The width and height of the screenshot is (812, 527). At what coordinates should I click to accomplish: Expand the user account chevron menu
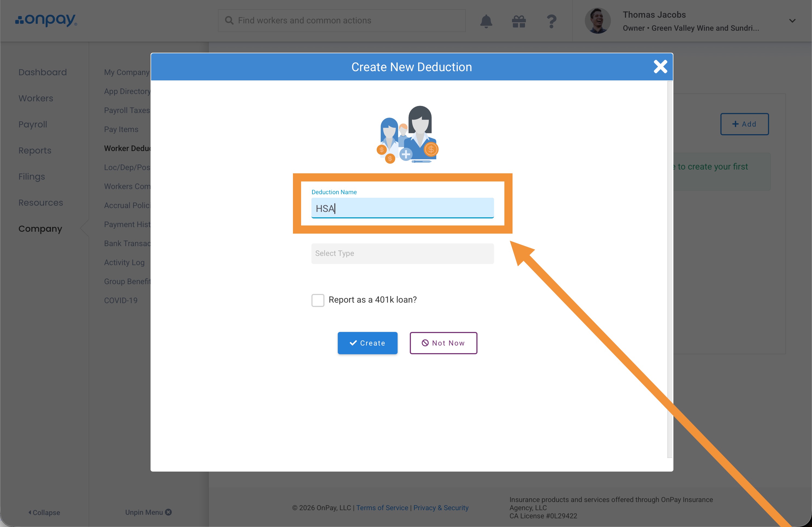tap(792, 21)
